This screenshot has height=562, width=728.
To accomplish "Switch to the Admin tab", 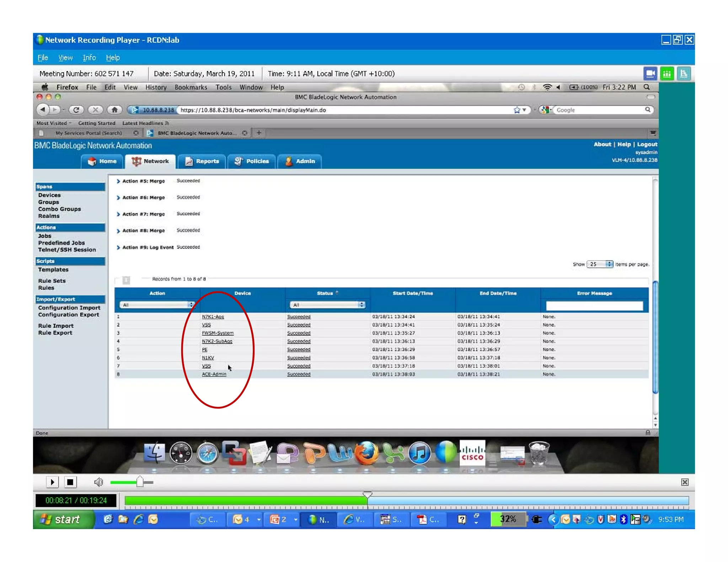I will (x=300, y=161).
